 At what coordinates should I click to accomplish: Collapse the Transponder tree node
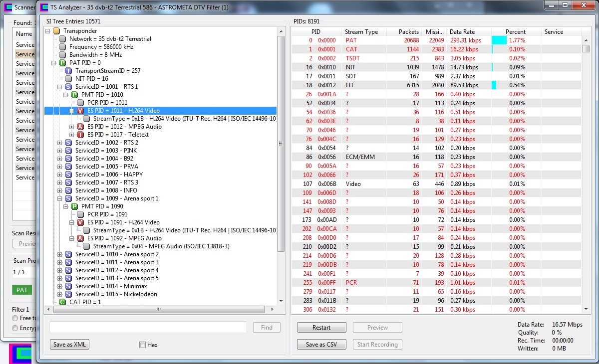click(48, 31)
